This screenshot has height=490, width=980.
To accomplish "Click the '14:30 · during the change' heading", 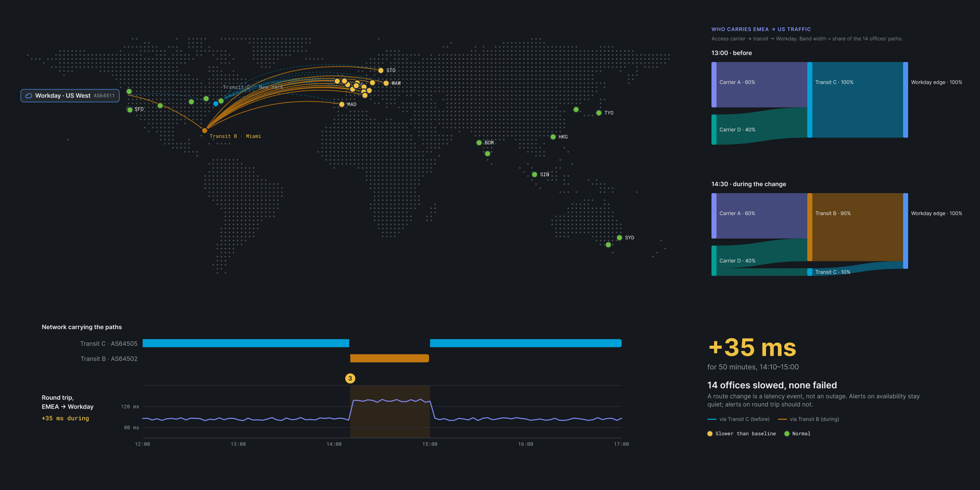I will click(748, 184).
